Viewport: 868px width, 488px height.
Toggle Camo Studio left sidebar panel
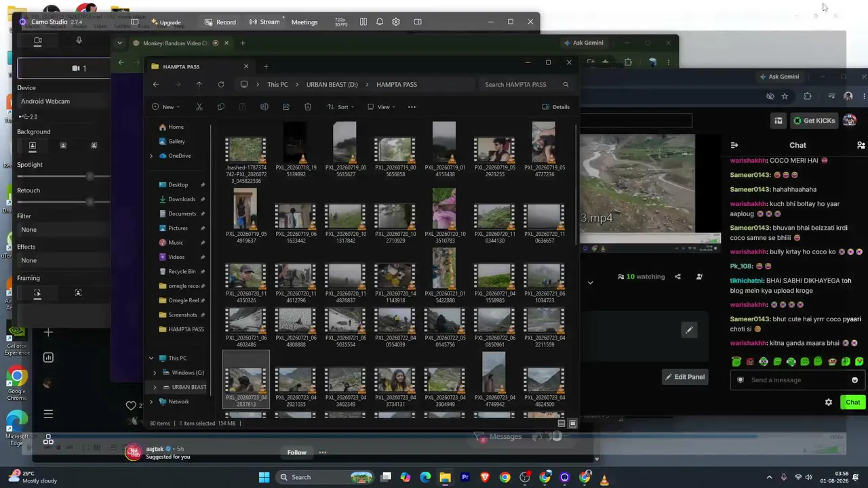click(134, 22)
